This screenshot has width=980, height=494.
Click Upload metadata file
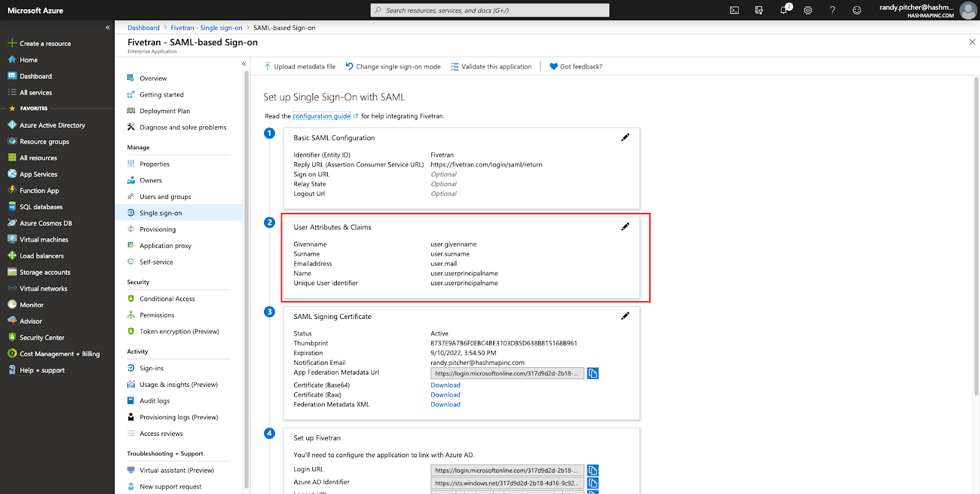(300, 67)
